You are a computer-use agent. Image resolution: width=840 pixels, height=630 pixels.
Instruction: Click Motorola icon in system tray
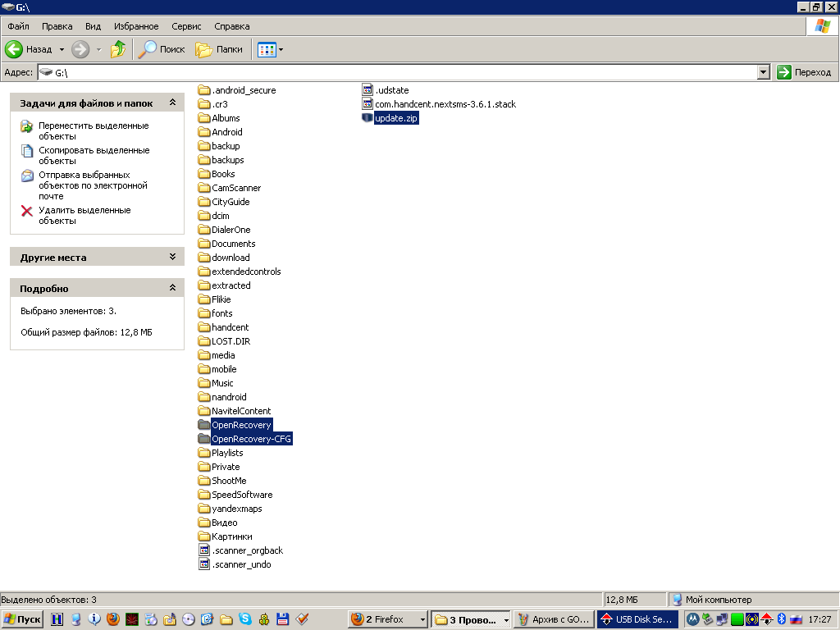(692, 619)
